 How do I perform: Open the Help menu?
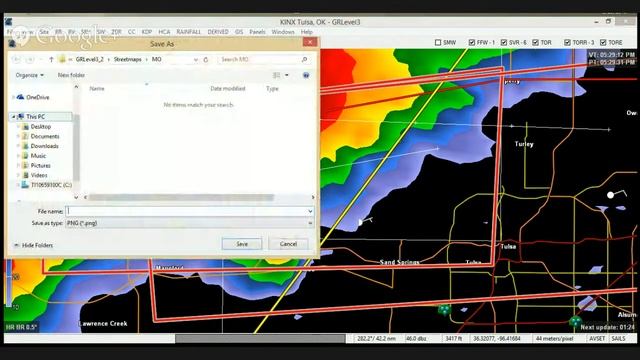(307, 32)
